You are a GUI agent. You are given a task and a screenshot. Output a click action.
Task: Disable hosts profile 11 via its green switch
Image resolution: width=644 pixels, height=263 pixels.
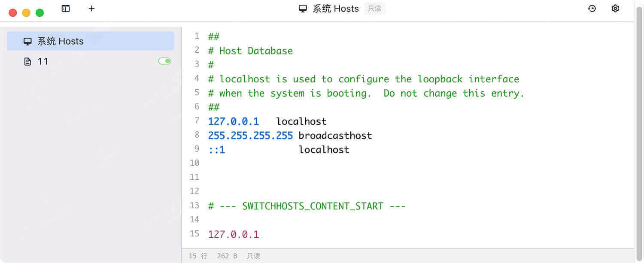(164, 61)
